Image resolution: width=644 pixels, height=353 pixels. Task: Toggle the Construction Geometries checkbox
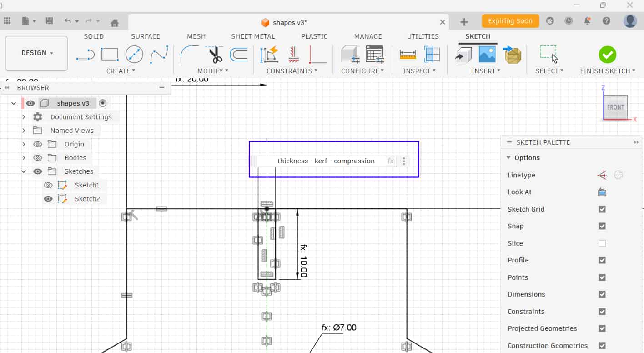click(602, 346)
